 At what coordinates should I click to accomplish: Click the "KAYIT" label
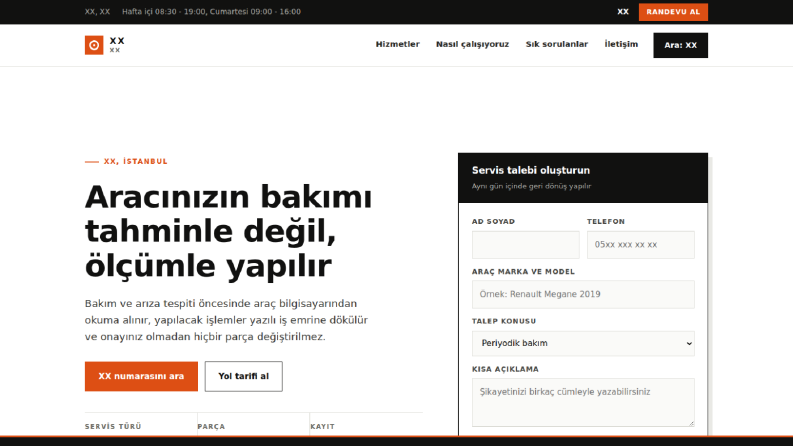coord(322,426)
